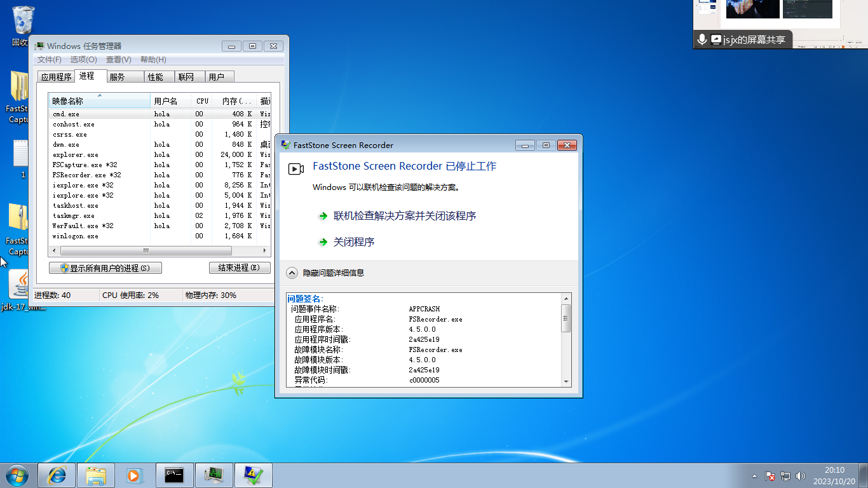Open the volume control in system tray

(799, 475)
